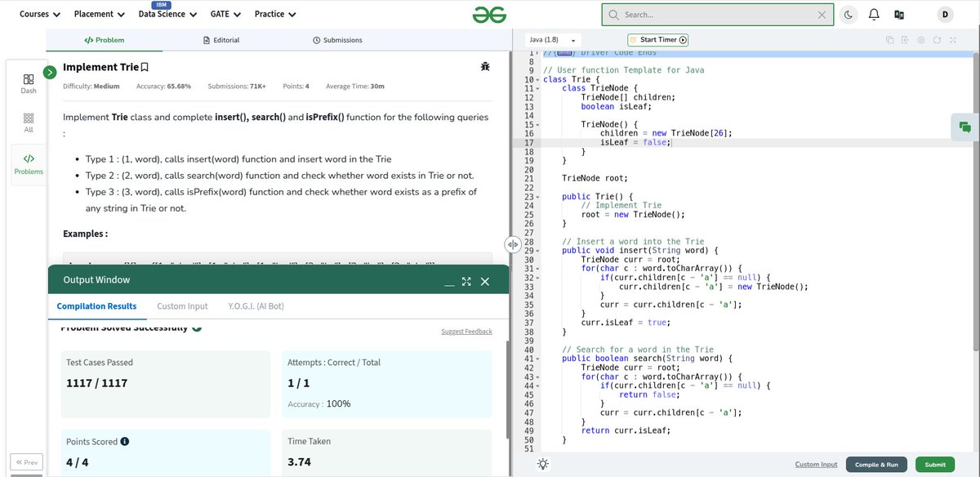Collapse the search method fold at line 41
This screenshot has width=980, height=477.
[x=537, y=359]
